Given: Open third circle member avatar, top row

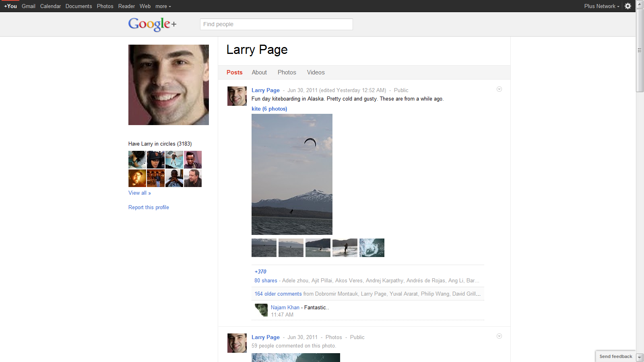Looking at the screenshot, I should point(174,160).
